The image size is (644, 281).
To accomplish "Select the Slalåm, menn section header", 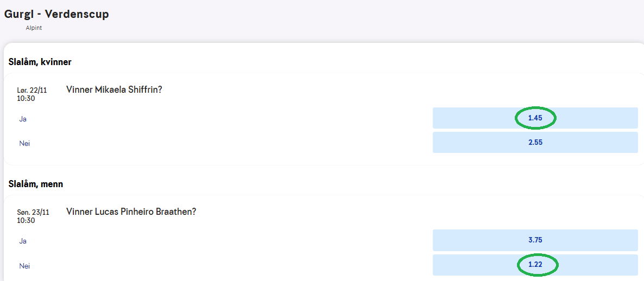I will [x=36, y=184].
